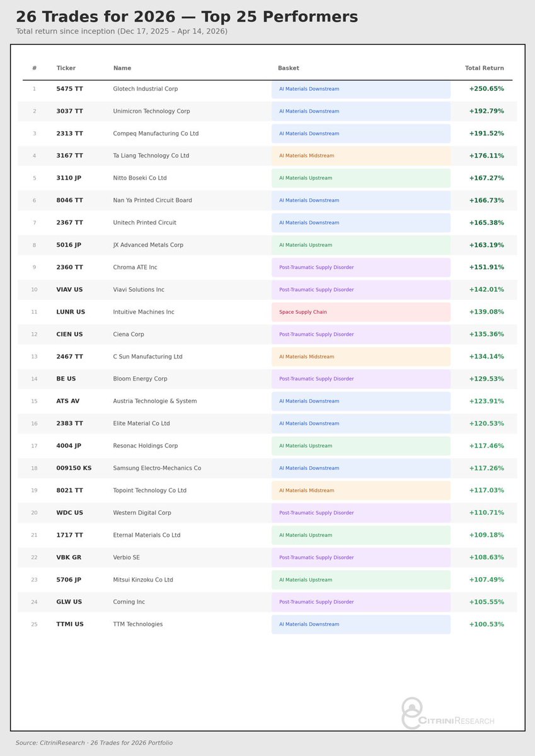535x756 pixels.
Task: Click Western Digital Corp name
Action: [x=142, y=513]
